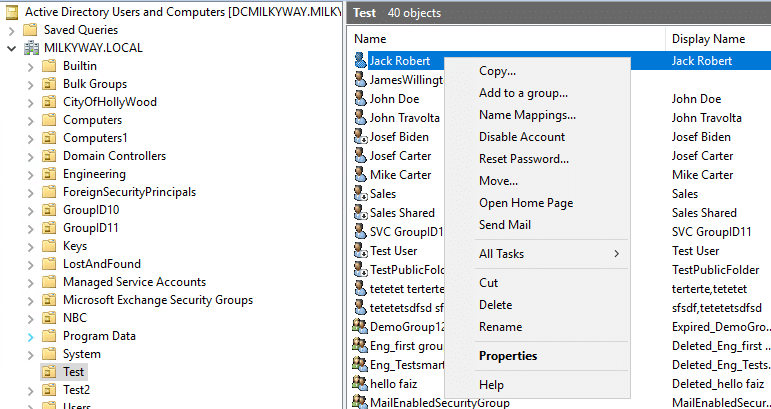Click the Mike Carter display name cell
This screenshot has height=409, width=771.
pyautogui.click(x=702, y=175)
